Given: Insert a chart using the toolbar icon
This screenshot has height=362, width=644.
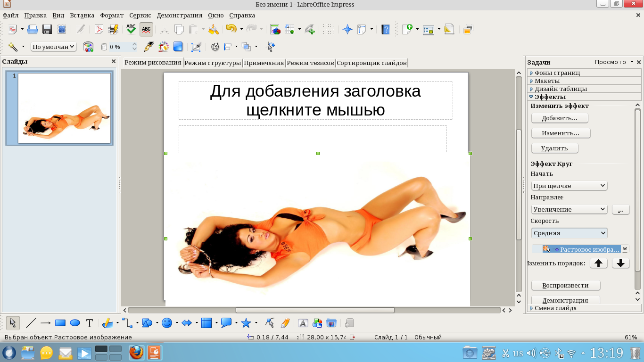Looking at the screenshot, I should 275,29.
